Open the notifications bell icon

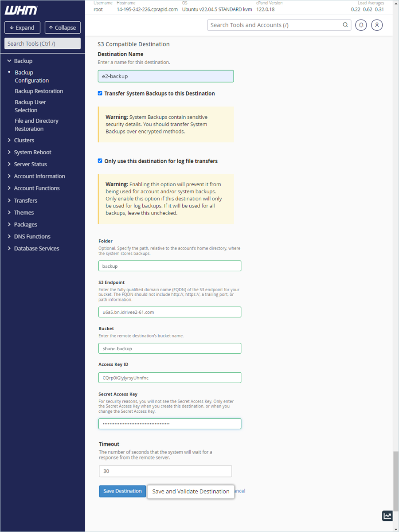pyautogui.click(x=361, y=25)
